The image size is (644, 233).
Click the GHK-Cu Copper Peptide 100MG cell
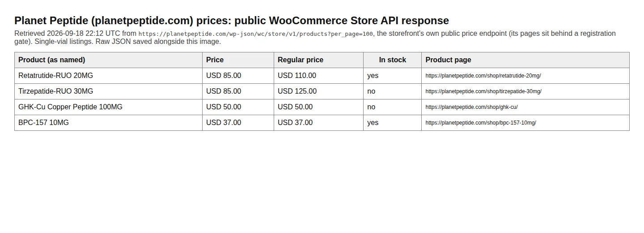pyautogui.click(x=108, y=107)
